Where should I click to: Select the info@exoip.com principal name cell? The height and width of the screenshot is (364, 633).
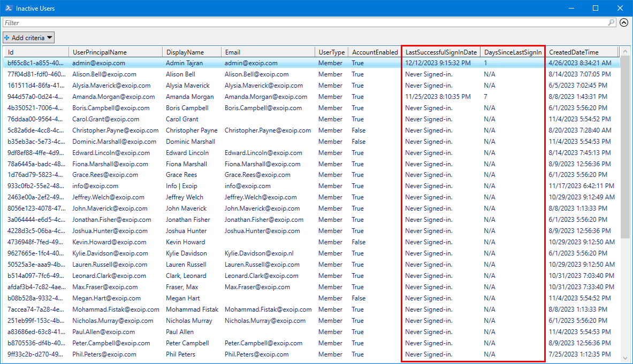pyautogui.click(x=95, y=186)
